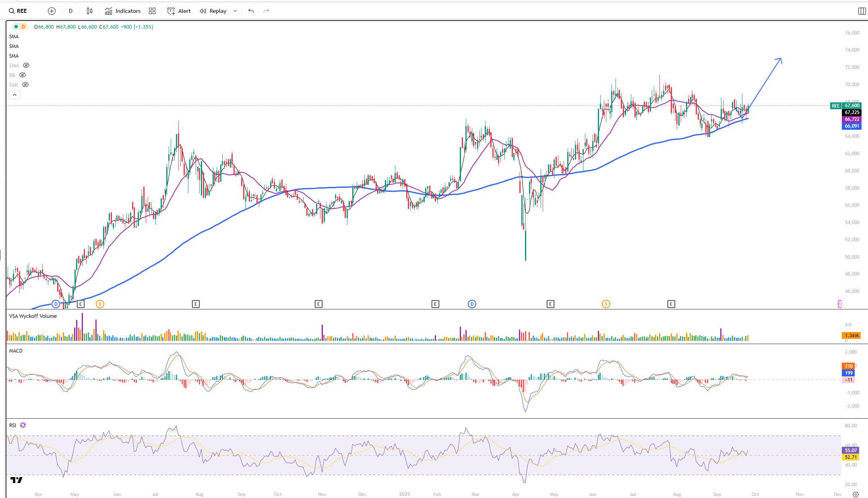Open the chart layout panel icon
This screenshot has height=498, width=868.
pos(862,11)
